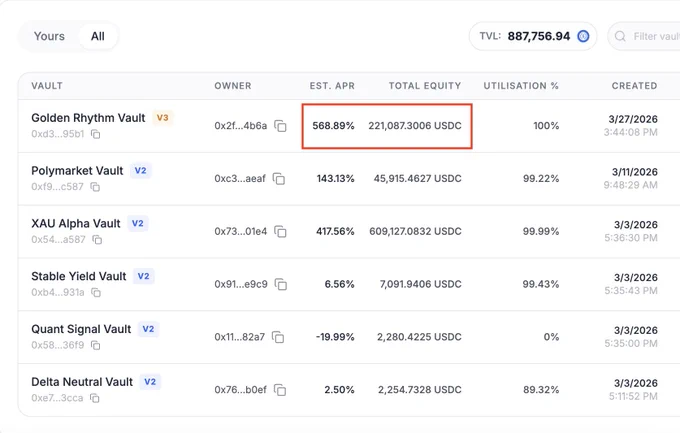Click the 5:35:43 PM created time

tap(631, 291)
